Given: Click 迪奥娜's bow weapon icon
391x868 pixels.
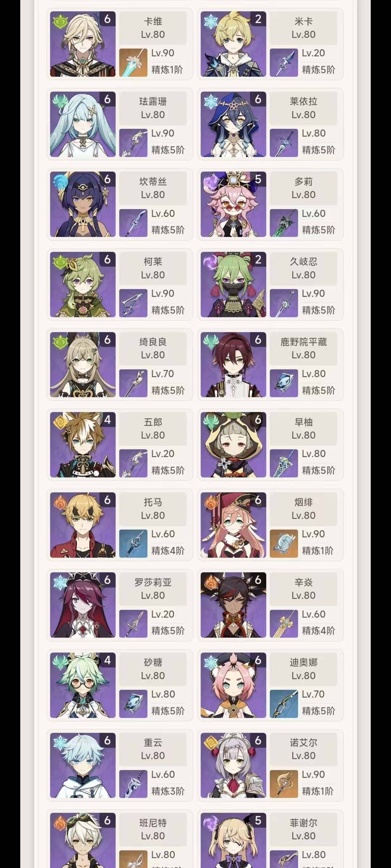Looking at the screenshot, I should pyautogui.click(x=284, y=704).
